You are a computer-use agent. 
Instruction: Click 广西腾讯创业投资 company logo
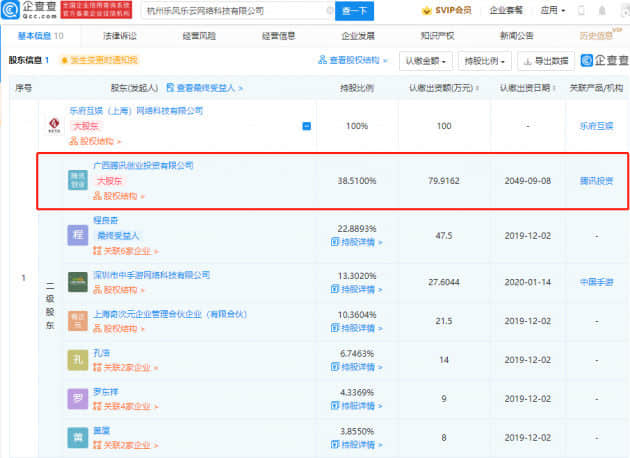pyautogui.click(x=78, y=180)
